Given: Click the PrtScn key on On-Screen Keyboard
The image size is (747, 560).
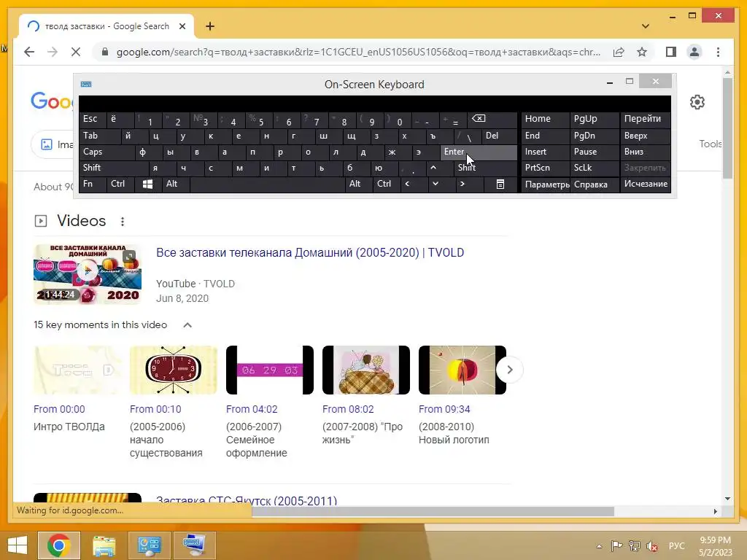Looking at the screenshot, I should click(x=545, y=168).
